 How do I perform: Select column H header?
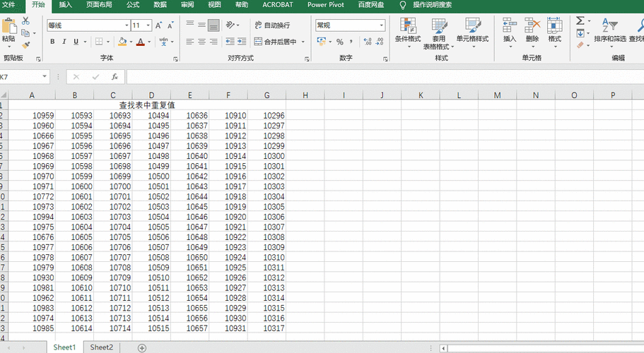305,95
